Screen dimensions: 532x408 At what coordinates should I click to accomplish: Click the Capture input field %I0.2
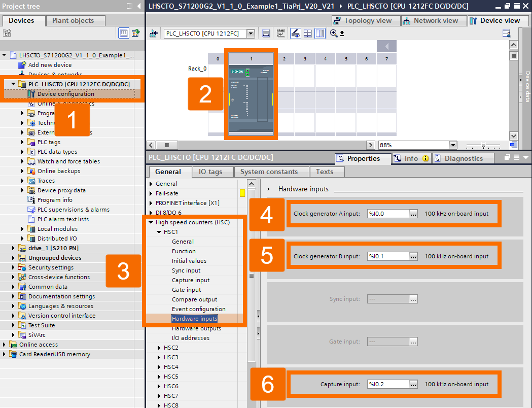coord(388,384)
